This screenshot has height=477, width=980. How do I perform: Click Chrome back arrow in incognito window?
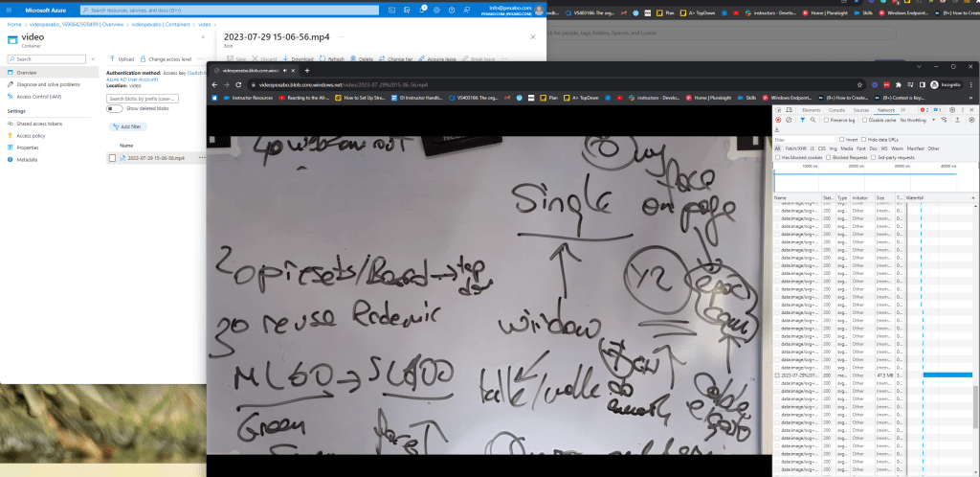point(214,84)
